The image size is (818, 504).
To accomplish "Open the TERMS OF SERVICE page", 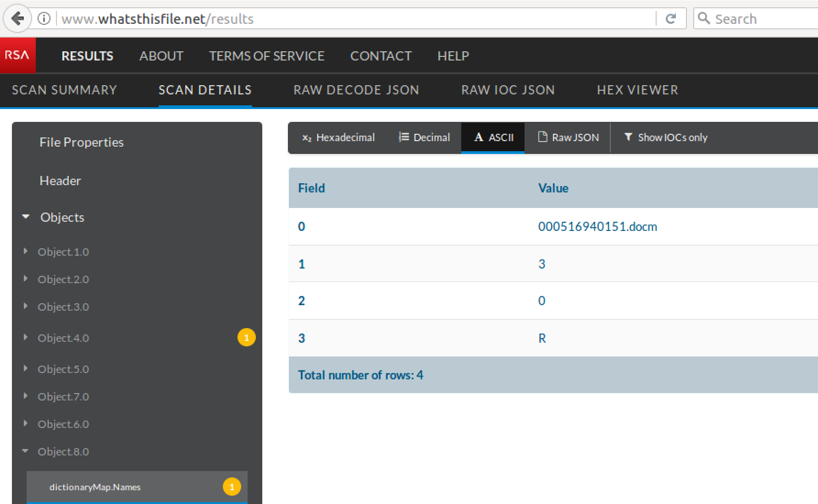I will point(266,56).
